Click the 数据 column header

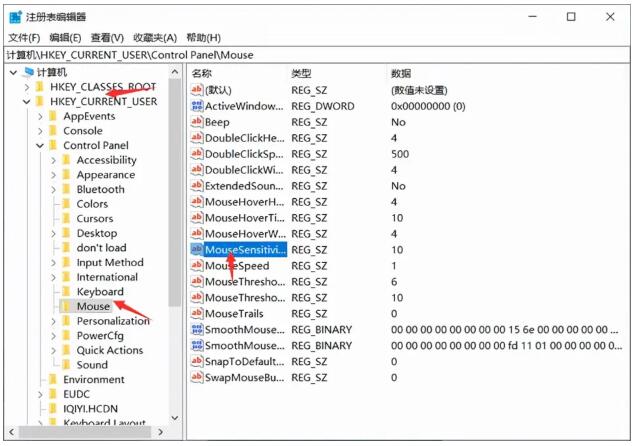tap(402, 74)
